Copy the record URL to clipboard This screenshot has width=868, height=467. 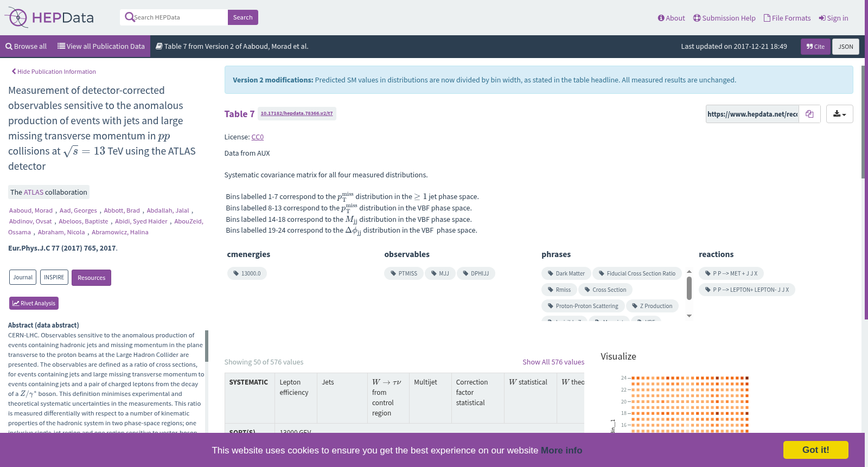click(x=809, y=114)
